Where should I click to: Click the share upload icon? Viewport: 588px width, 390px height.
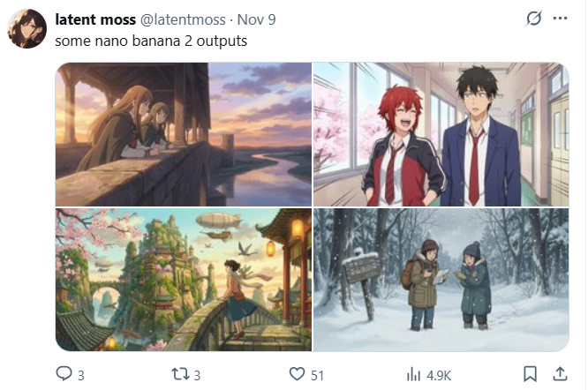click(560, 374)
